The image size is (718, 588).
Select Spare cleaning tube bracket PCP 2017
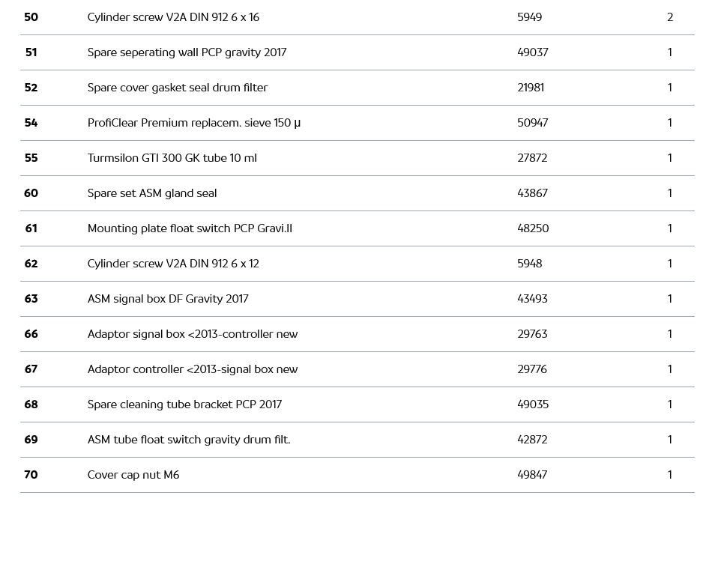click(x=184, y=404)
